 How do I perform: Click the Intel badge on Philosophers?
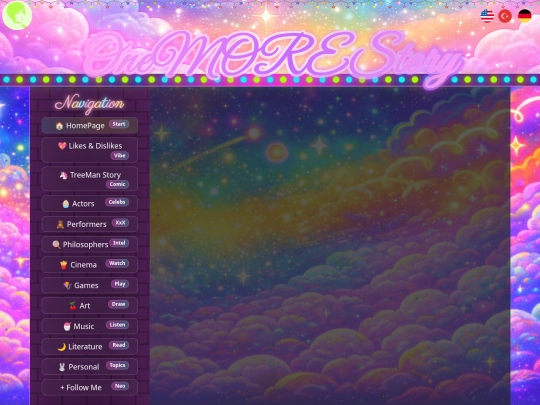tap(119, 243)
